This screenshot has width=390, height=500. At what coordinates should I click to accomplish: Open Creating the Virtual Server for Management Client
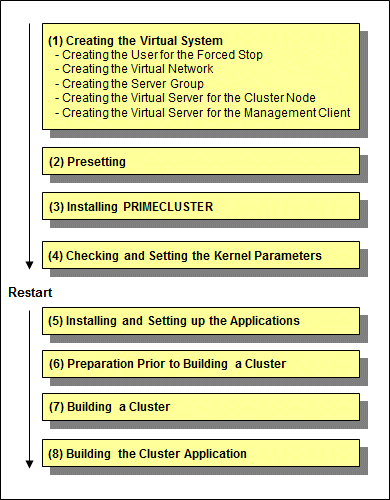pos(203,113)
